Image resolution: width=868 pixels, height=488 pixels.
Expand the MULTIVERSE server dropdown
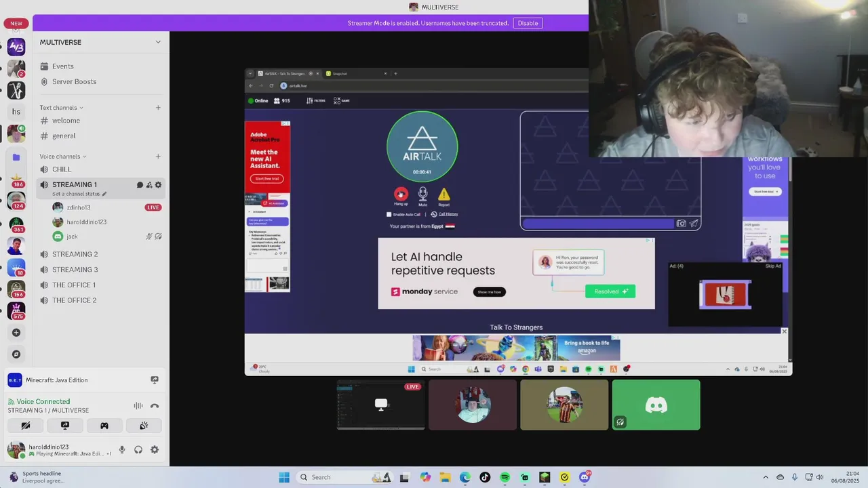[158, 42]
